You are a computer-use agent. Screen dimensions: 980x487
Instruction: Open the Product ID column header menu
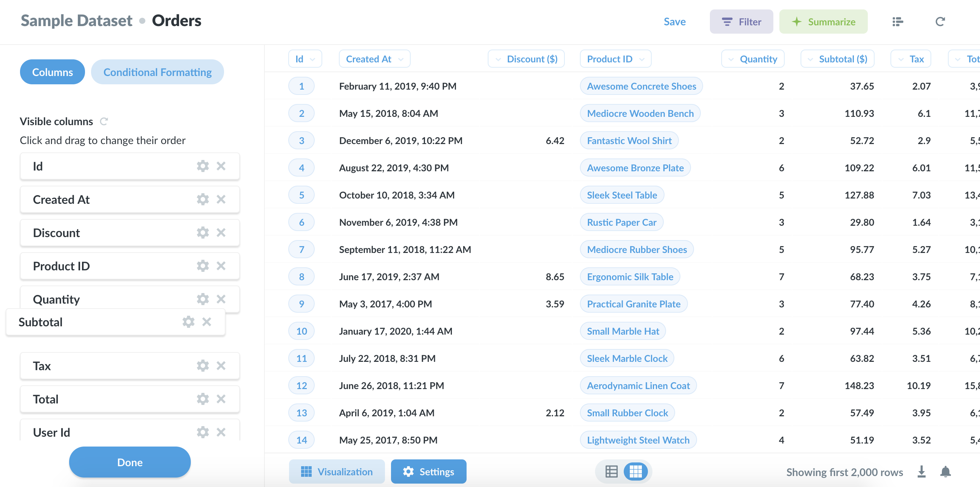point(615,59)
